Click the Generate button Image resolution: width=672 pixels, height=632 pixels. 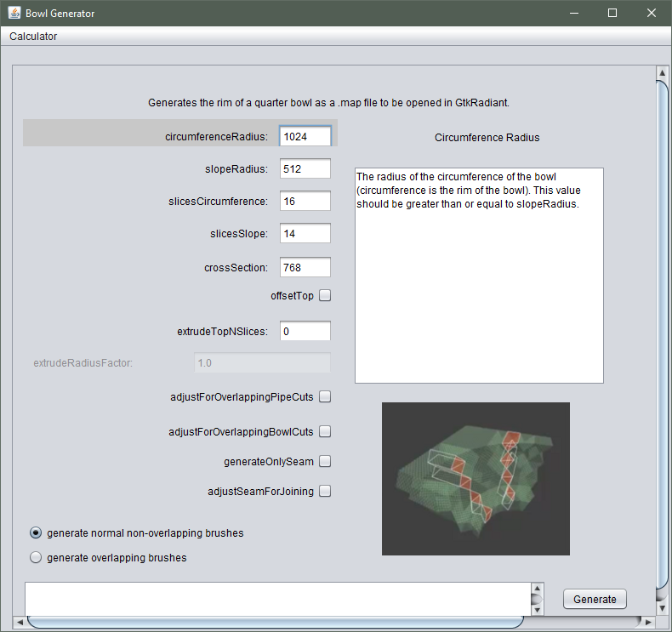click(x=595, y=599)
